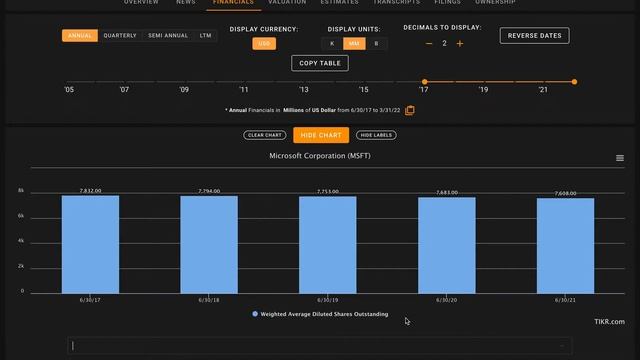Open the Filings tab
This screenshot has height=360, width=640.
coord(447,2)
